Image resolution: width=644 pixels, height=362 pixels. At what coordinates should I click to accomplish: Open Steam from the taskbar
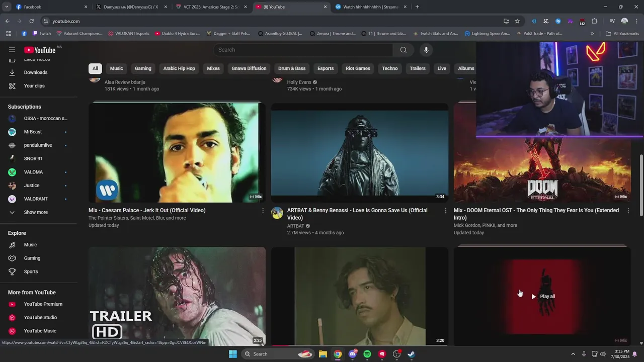pyautogui.click(x=411, y=354)
